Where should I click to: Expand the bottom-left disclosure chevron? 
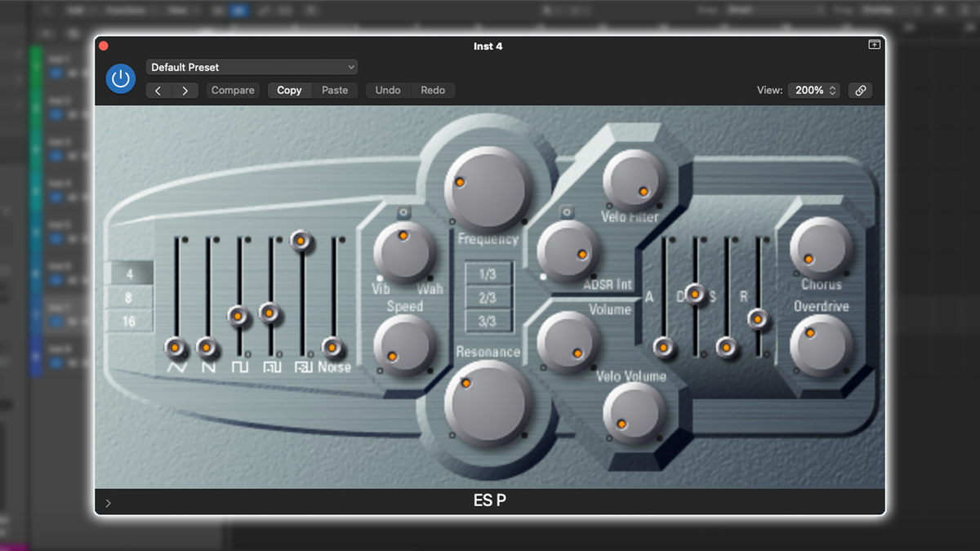pyautogui.click(x=108, y=503)
